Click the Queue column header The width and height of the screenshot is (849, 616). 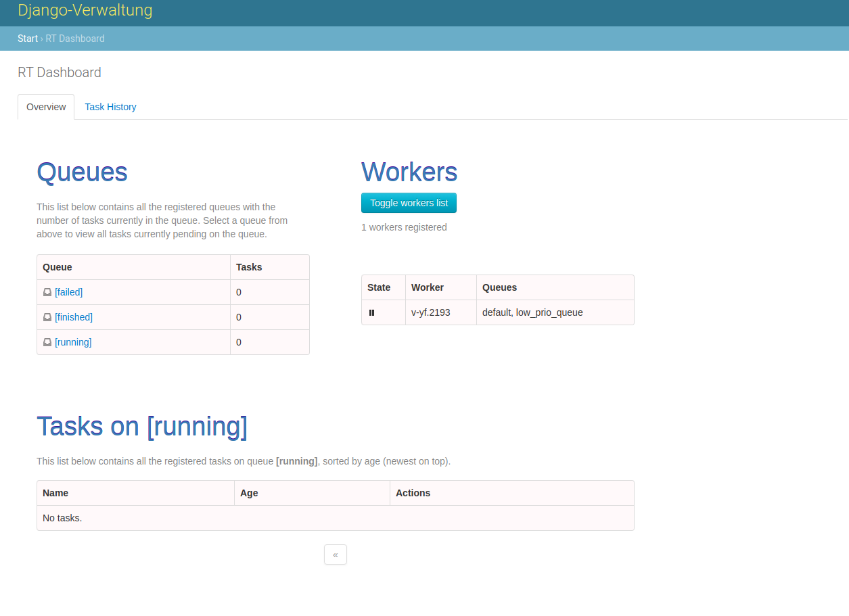tap(133, 267)
